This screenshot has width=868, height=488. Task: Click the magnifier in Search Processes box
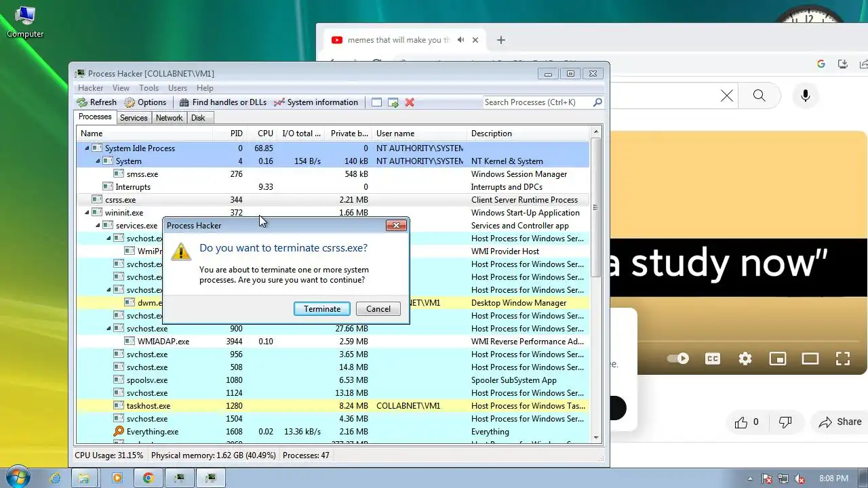pyautogui.click(x=597, y=102)
